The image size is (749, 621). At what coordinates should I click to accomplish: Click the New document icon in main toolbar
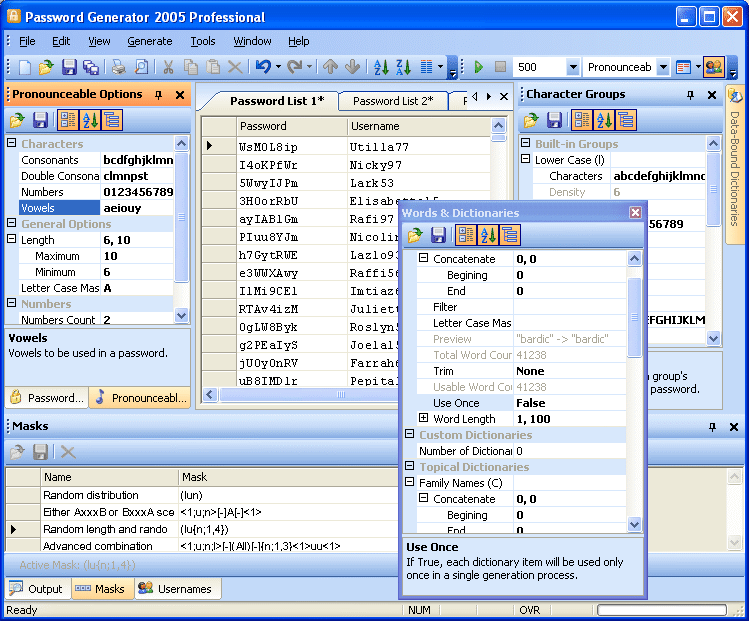[x=24, y=67]
